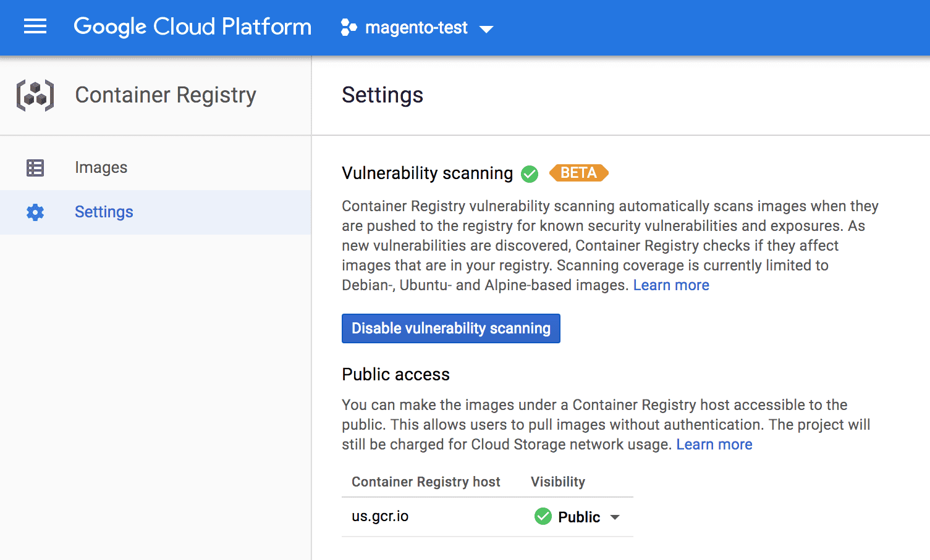The height and width of the screenshot is (560, 930).
Task: Expand the project selector dropdown arrow
Action: (x=486, y=29)
